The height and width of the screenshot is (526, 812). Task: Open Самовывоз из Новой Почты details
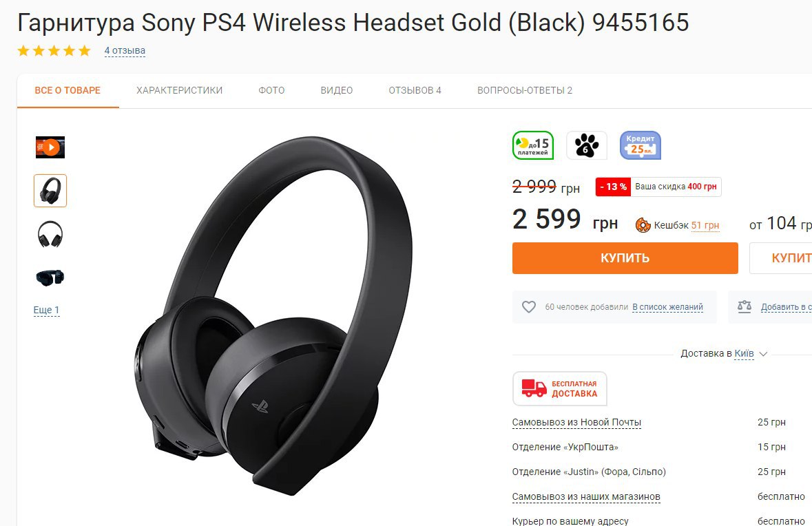click(x=576, y=423)
